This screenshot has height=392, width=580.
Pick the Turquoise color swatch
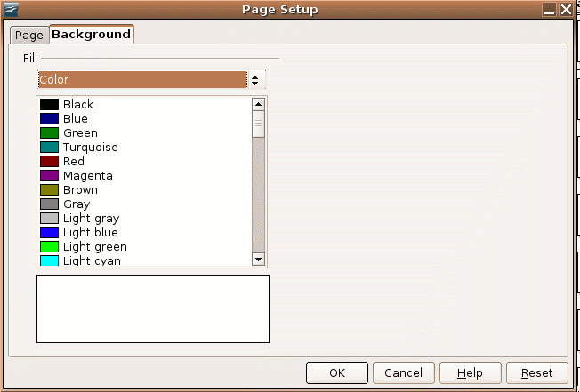pos(49,147)
